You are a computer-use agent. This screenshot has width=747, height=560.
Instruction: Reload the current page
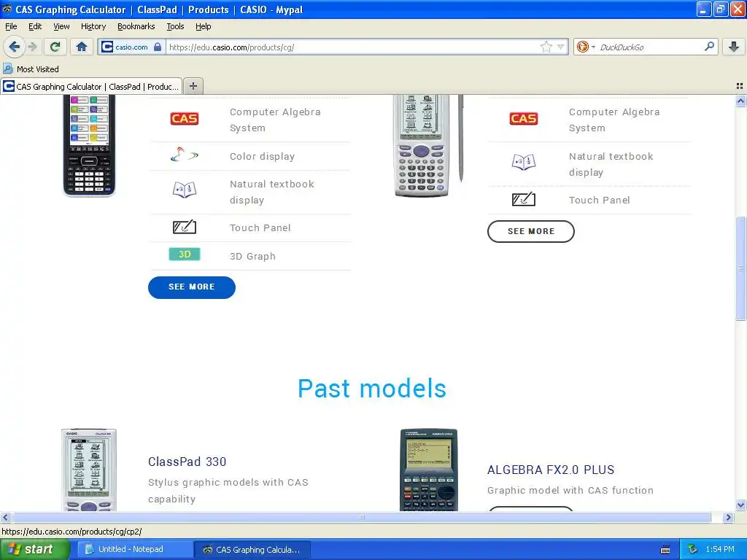(x=55, y=47)
